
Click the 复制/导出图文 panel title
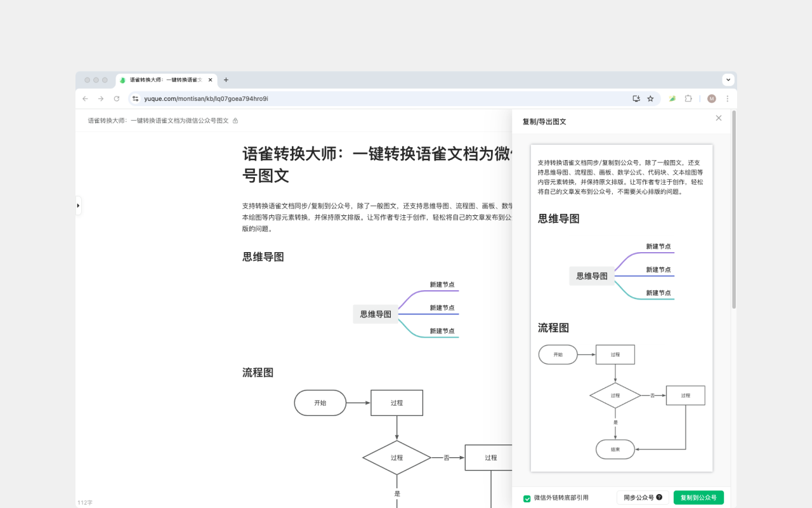coord(544,121)
